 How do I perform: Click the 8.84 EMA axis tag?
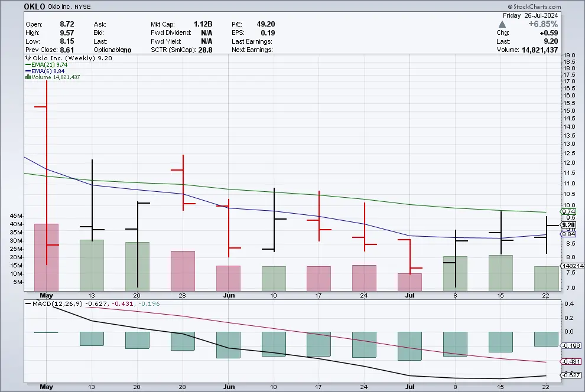point(568,234)
